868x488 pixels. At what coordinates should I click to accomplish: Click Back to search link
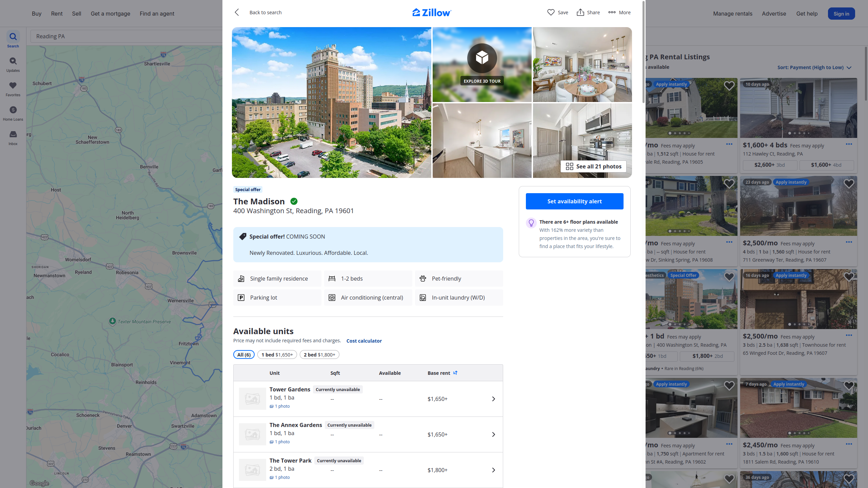point(265,13)
